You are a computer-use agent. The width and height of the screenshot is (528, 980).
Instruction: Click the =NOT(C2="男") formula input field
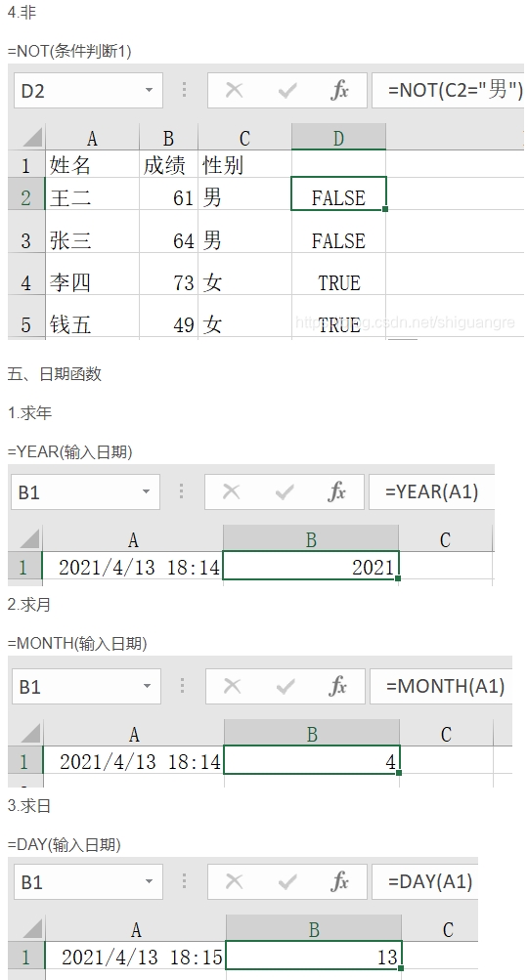point(448,91)
